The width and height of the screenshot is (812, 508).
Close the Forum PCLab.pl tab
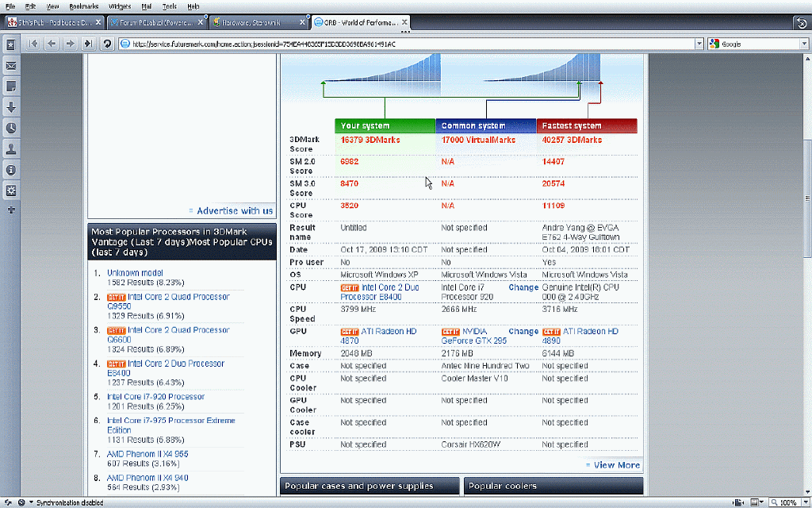[201, 22]
